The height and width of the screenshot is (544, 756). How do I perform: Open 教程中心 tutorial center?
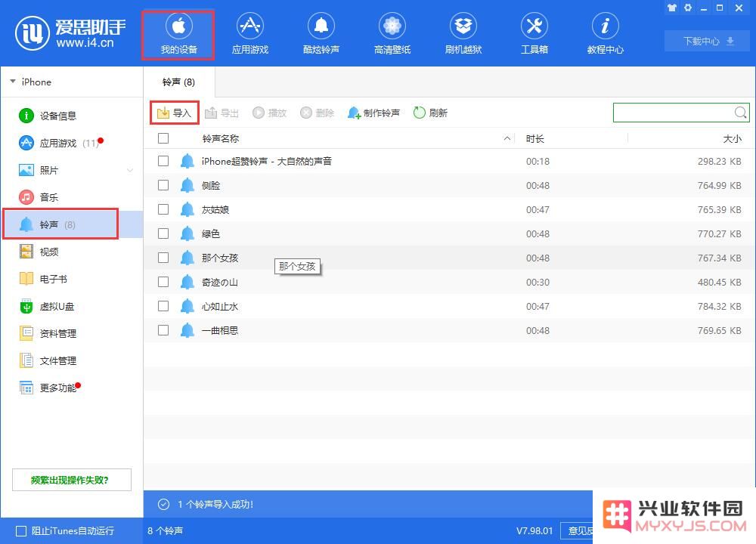pos(605,35)
